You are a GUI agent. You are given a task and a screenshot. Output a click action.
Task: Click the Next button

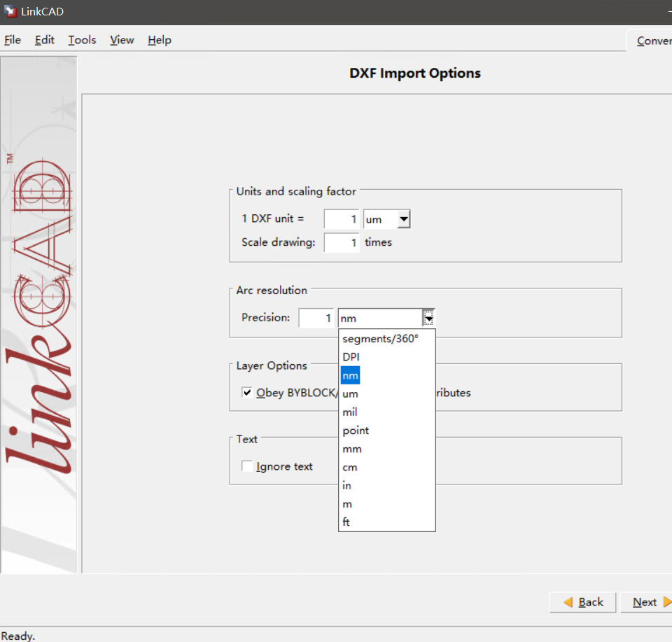click(645, 602)
